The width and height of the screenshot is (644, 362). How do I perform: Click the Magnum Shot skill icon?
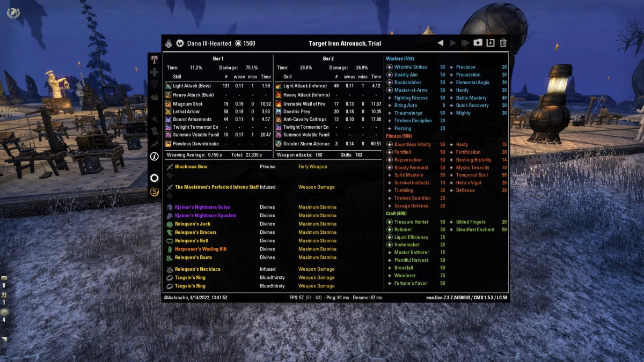(168, 104)
